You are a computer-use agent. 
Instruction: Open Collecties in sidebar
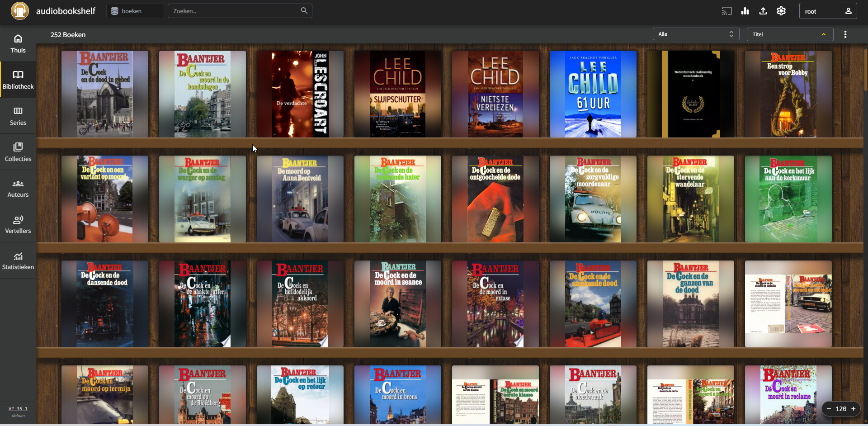18,152
